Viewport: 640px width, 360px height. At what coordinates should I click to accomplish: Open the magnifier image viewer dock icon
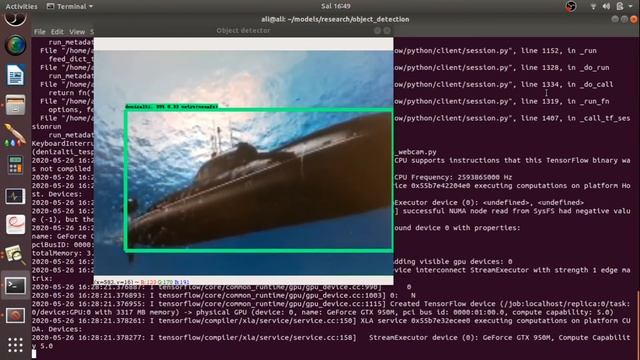(16, 255)
